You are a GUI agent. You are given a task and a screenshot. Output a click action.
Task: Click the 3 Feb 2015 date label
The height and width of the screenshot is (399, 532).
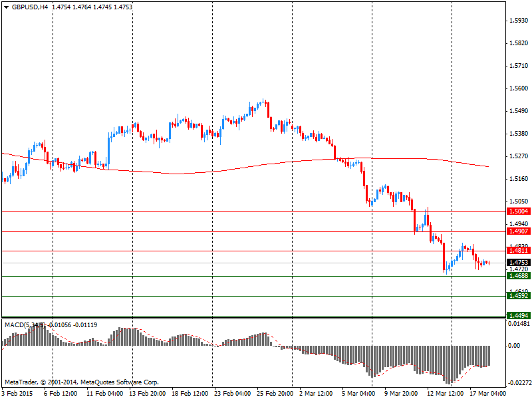click(x=17, y=393)
